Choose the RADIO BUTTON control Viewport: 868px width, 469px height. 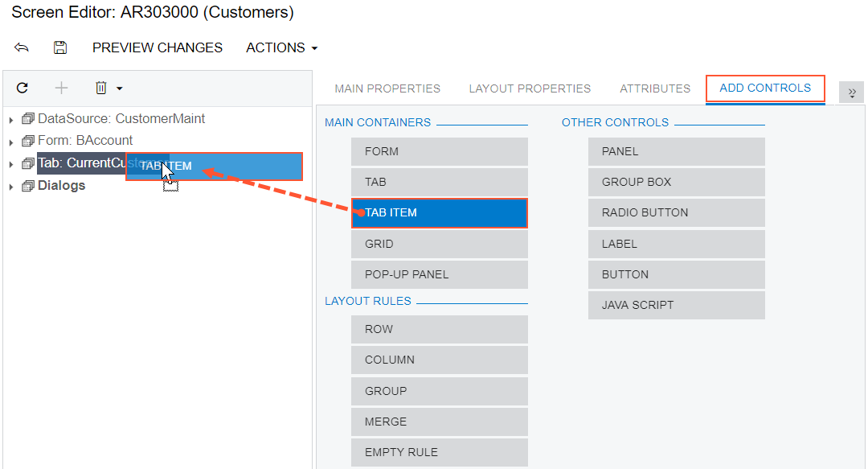click(x=676, y=213)
